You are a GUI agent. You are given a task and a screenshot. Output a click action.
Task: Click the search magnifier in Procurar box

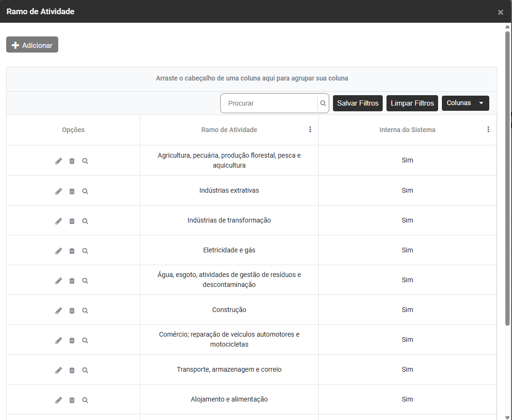click(x=323, y=103)
